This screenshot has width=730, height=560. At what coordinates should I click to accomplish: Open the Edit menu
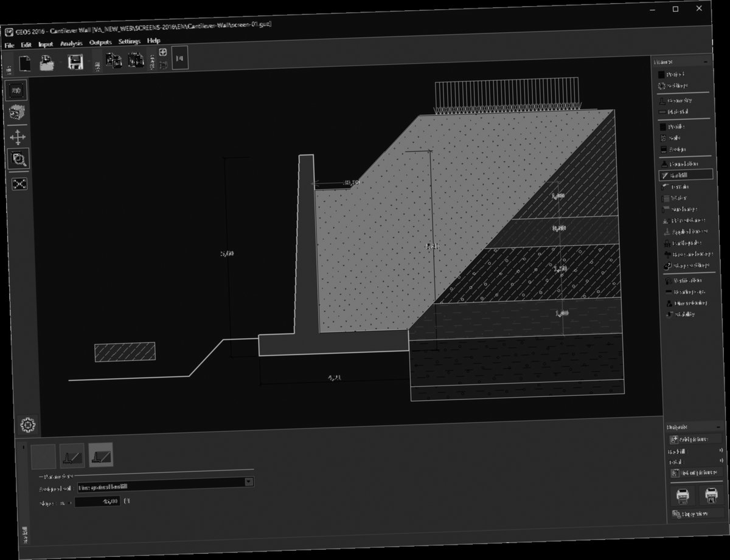(x=26, y=44)
